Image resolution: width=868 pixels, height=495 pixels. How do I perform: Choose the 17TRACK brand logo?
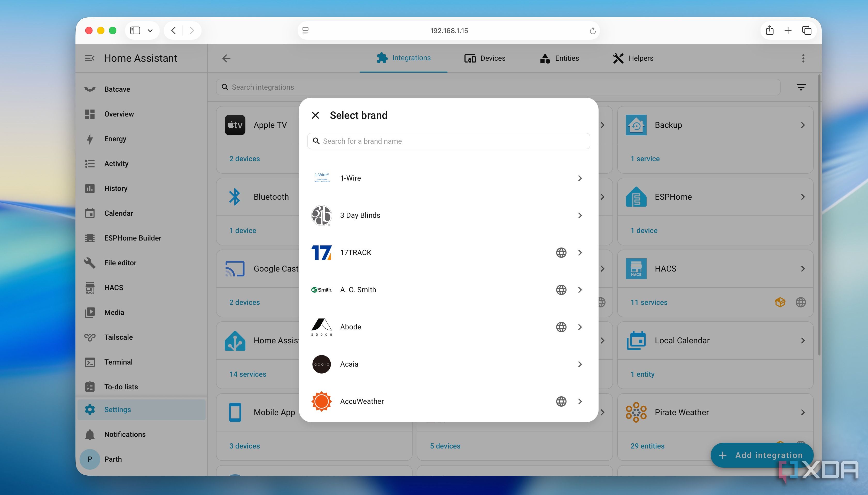pos(321,253)
